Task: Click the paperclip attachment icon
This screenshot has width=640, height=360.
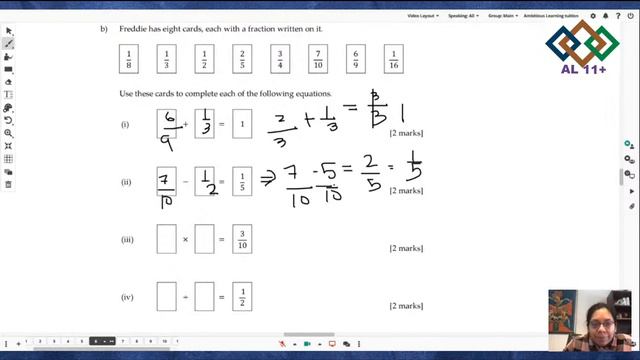Action: point(631,206)
